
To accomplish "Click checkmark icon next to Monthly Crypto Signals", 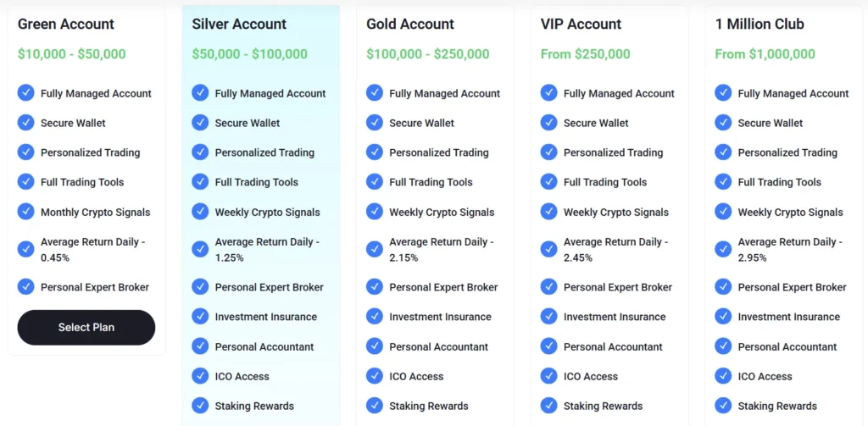I will coord(26,212).
